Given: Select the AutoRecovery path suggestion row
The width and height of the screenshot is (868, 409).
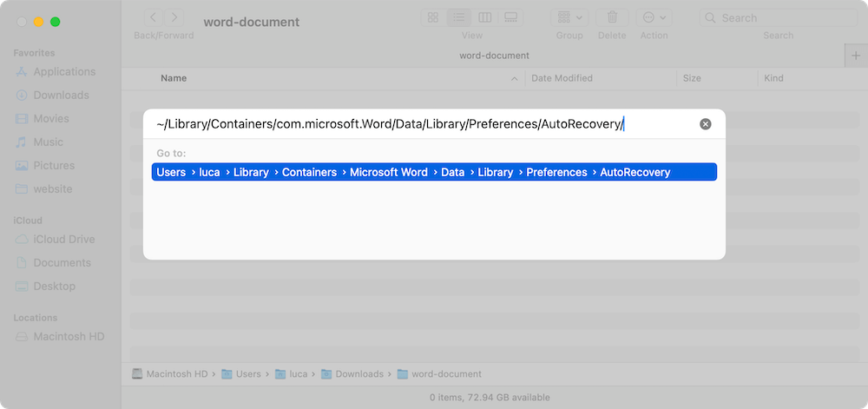Looking at the screenshot, I should [x=434, y=172].
